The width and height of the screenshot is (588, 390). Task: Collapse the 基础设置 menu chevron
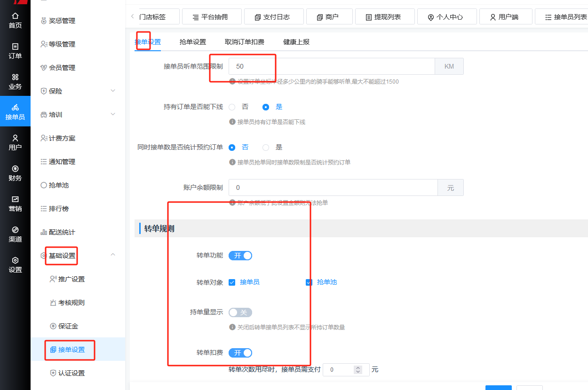point(113,255)
